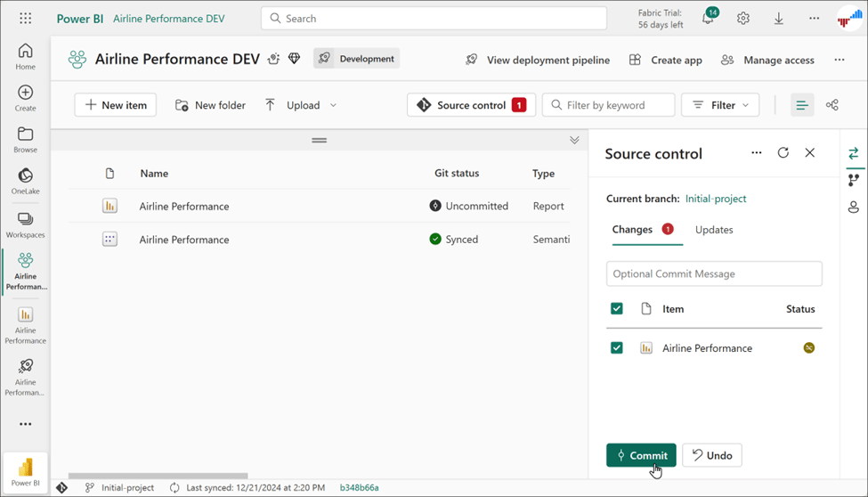Open the app launcher waffle icon
The width and height of the screenshot is (868, 497).
(26, 19)
